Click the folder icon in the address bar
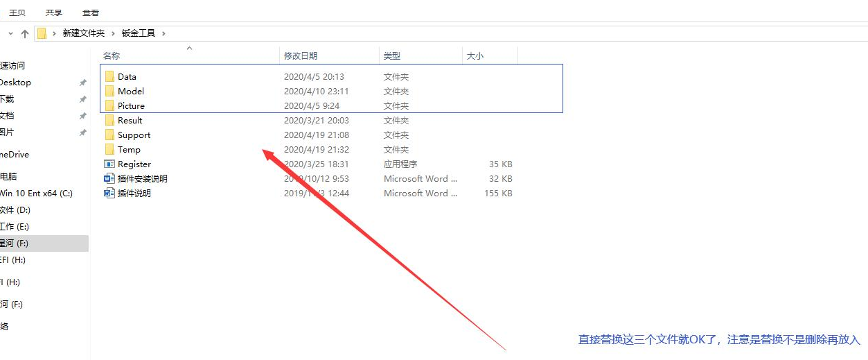Image resolution: width=868 pixels, height=360 pixels. tap(42, 33)
